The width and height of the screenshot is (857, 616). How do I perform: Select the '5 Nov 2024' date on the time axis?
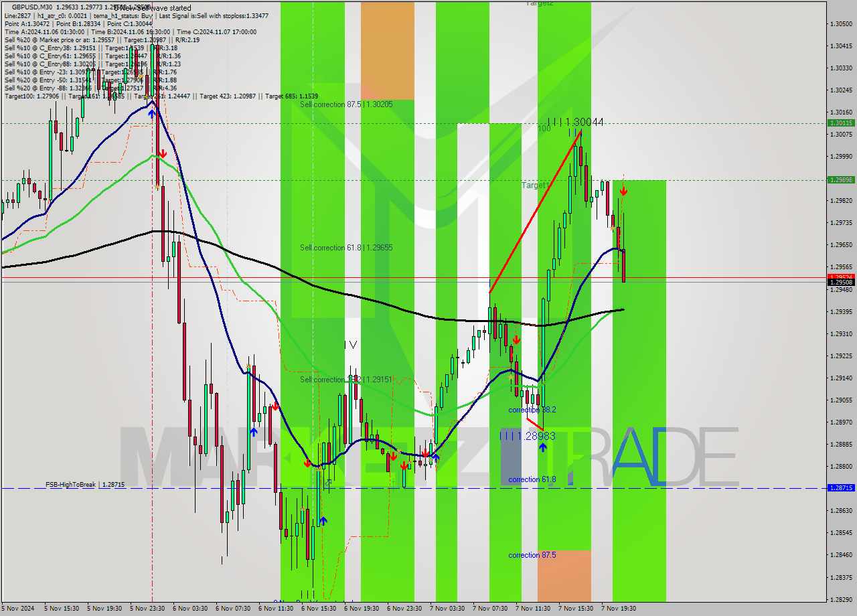17,609
